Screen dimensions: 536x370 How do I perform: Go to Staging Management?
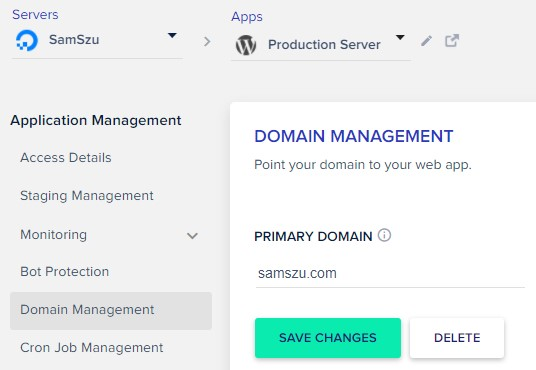[x=87, y=196]
